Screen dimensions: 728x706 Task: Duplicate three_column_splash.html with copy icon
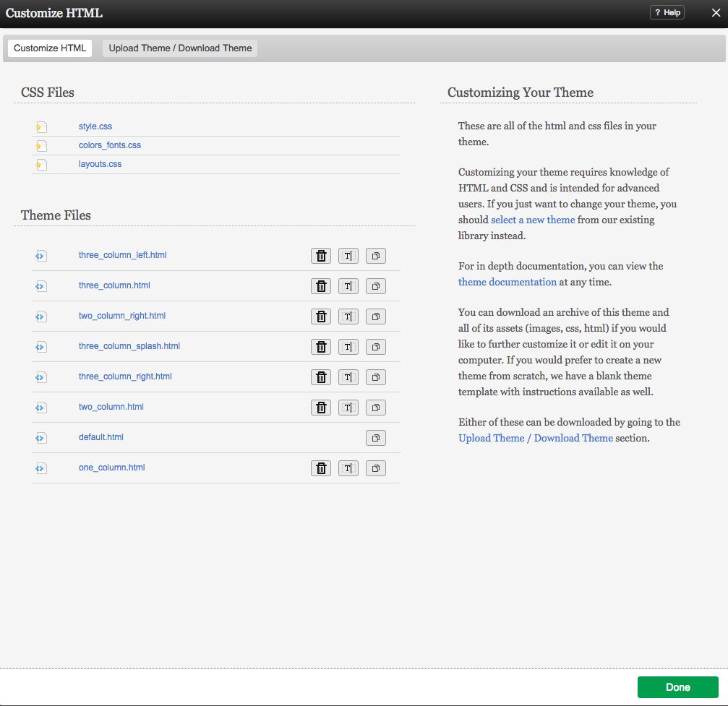coord(376,347)
